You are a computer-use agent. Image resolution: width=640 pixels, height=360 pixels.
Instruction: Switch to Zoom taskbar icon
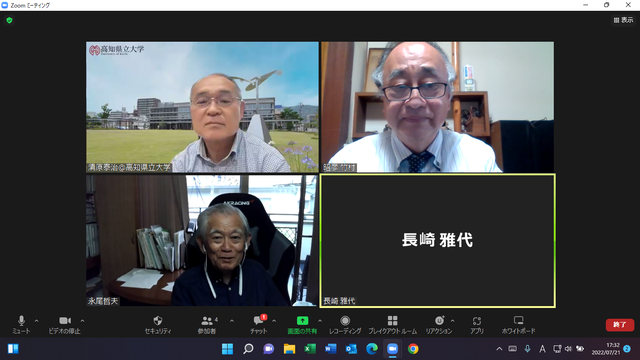point(392,349)
